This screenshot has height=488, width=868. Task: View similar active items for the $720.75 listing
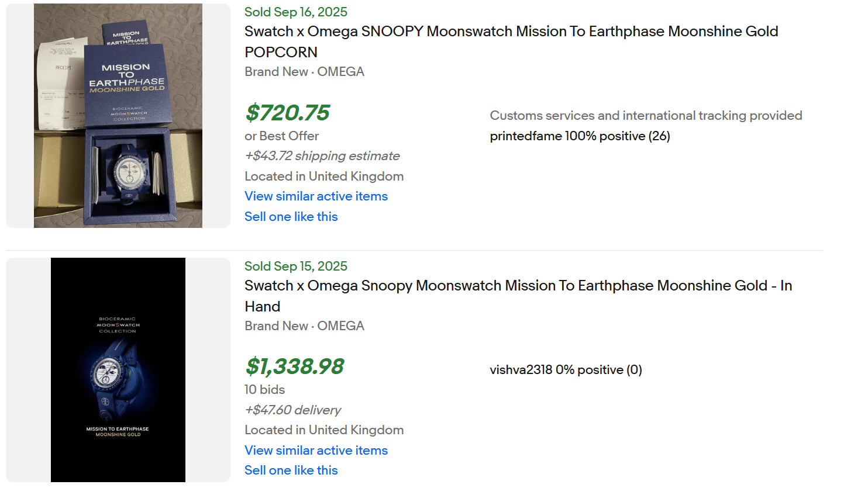point(316,196)
